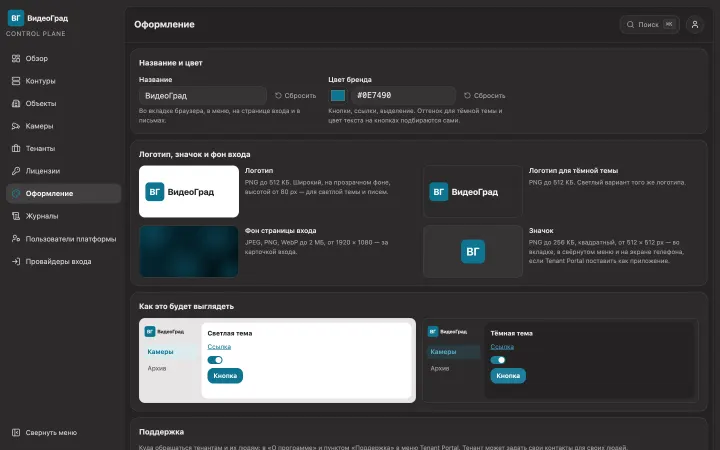Click the Поиск search box

point(649,24)
